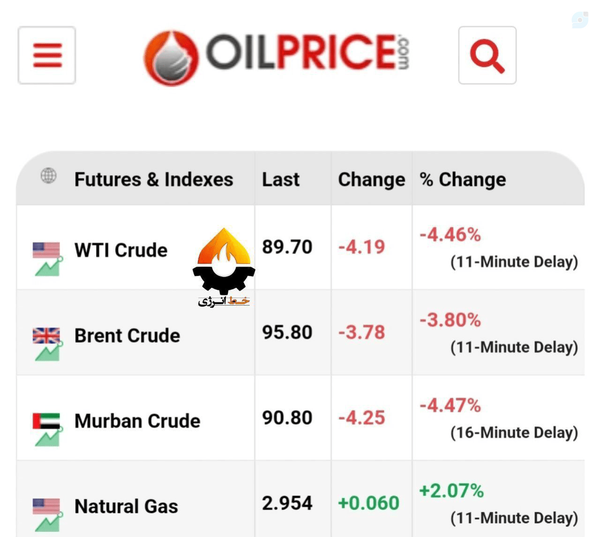
Task: Click the UAE flag beside Murban Crude
Action: [46, 421]
